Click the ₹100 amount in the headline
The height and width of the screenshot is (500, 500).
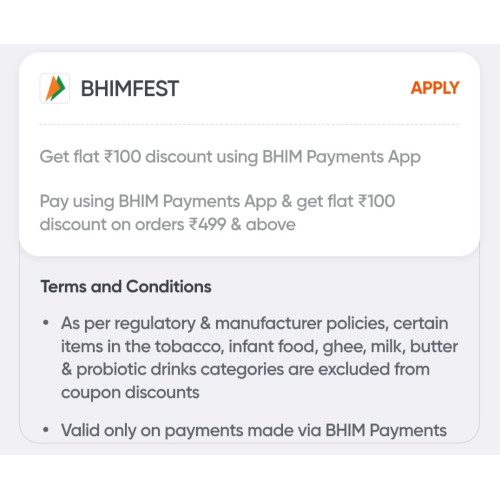click(x=122, y=156)
